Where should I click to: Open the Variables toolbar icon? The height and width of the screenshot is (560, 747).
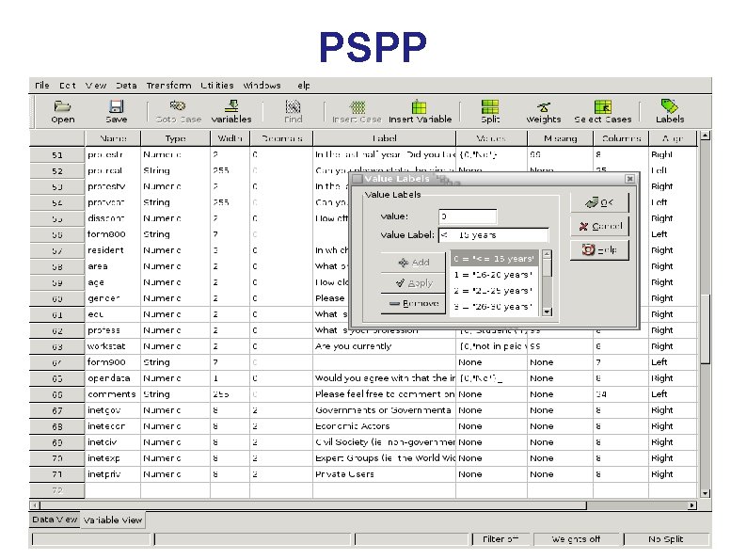[231, 105]
